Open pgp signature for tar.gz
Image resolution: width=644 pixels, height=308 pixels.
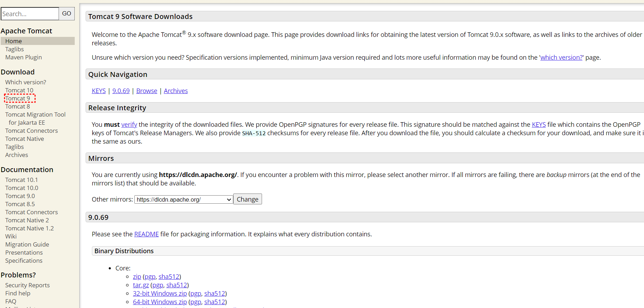[x=157, y=285]
